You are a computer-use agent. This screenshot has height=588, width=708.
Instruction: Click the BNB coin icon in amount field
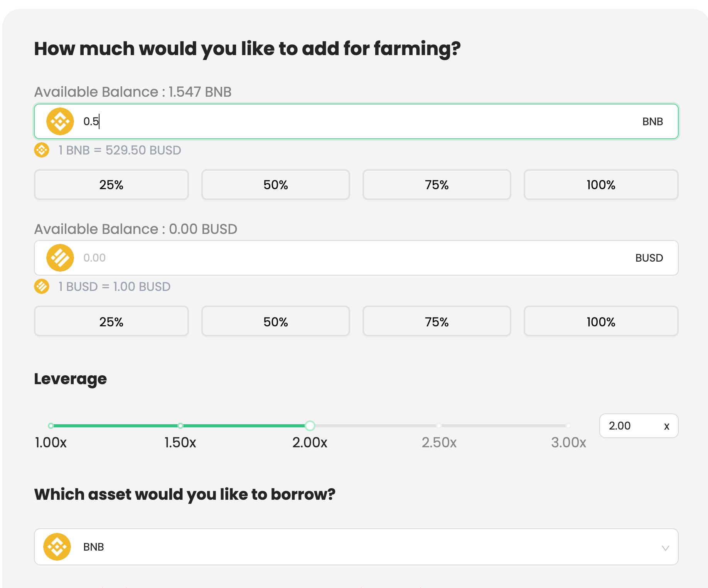click(60, 121)
